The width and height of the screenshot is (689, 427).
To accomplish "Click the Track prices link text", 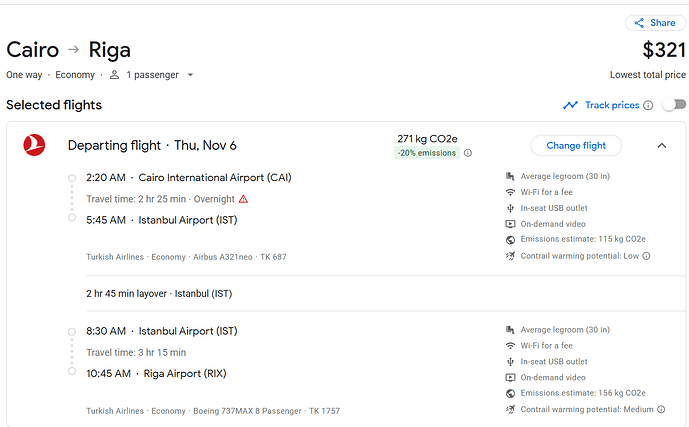I will [x=612, y=105].
